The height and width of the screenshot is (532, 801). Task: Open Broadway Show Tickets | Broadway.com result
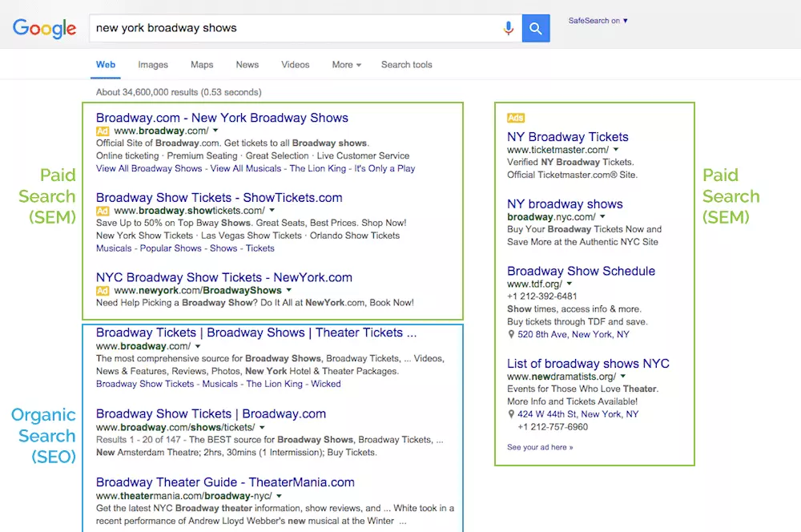(211, 414)
